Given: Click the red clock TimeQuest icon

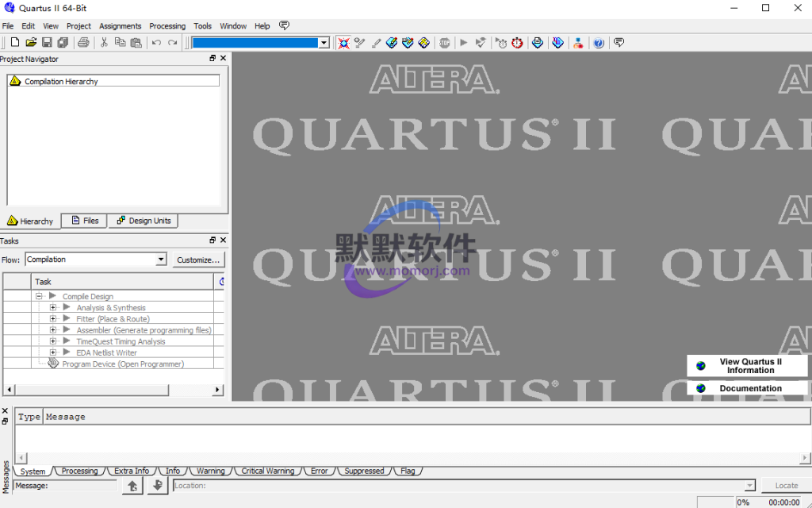Looking at the screenshot, I should point(517,43).
